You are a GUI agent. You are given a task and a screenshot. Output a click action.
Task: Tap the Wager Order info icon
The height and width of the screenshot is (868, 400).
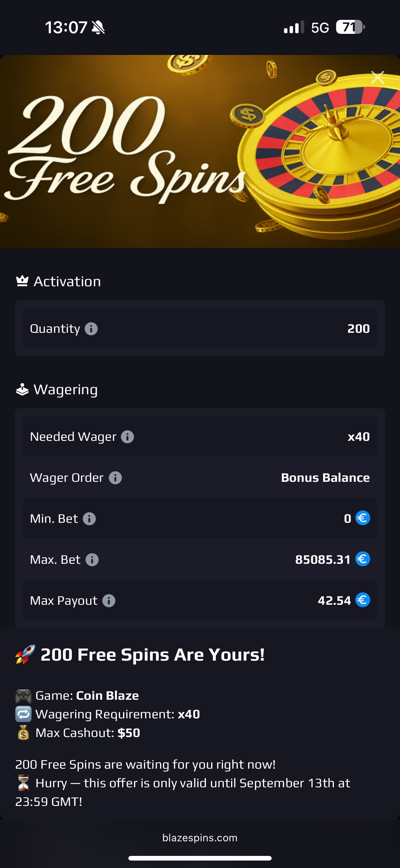(115, 478)
